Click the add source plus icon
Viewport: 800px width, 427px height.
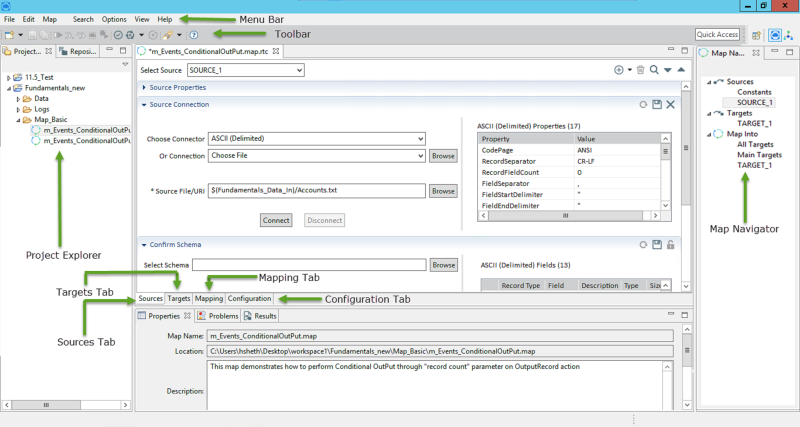(618, 70)
